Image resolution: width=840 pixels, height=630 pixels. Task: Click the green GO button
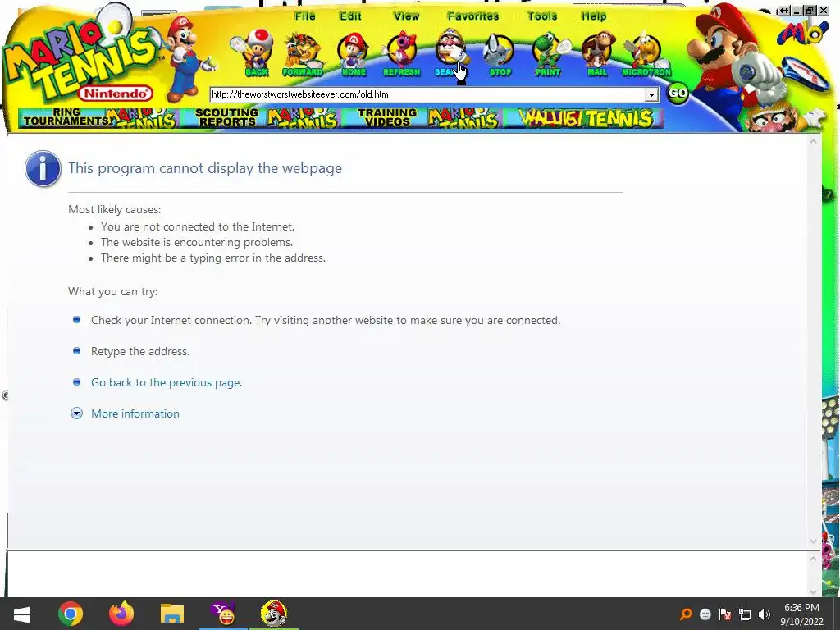click(x=678, y=94)
